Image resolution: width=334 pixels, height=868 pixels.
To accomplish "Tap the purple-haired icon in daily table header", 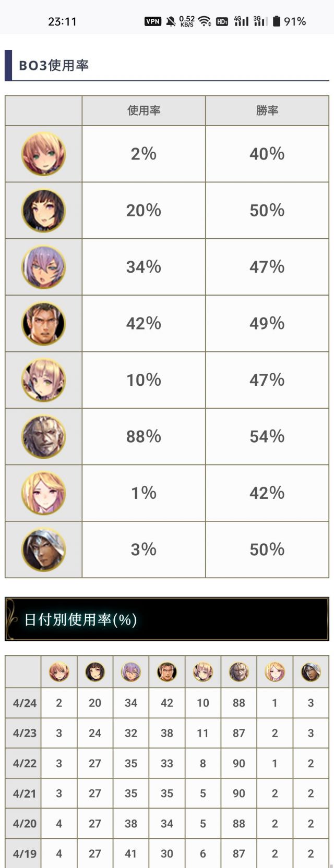I will [131, 672].
